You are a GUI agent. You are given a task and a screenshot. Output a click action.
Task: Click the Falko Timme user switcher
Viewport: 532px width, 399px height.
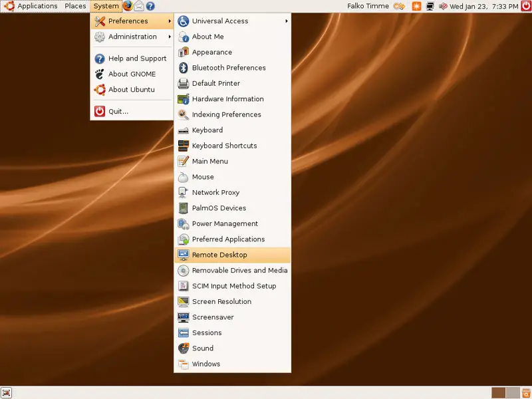coord(368,6)
